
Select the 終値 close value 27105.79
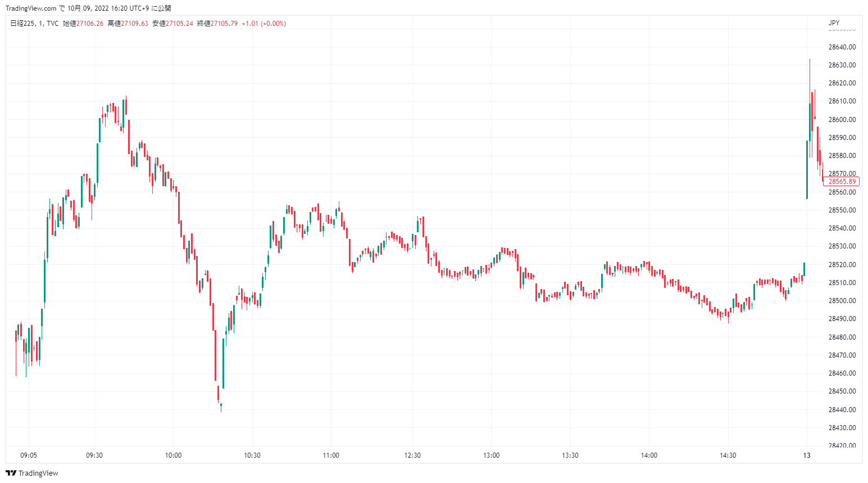click(x=224, y=24)
